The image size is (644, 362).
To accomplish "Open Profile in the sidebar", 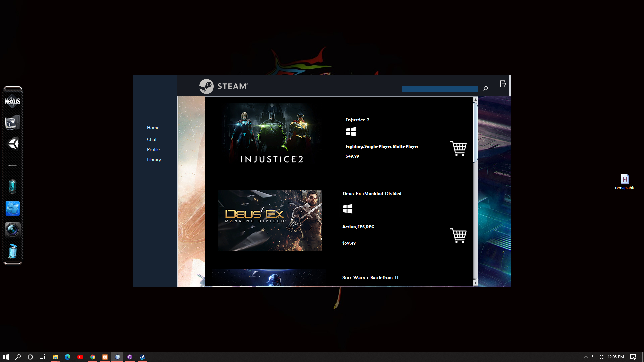I will [x=153, y=149].
